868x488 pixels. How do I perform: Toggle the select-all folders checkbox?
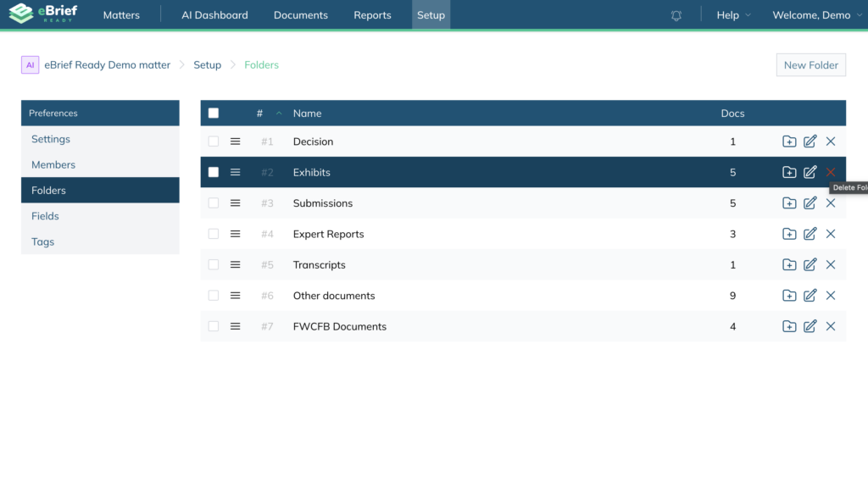pos(213,113)
